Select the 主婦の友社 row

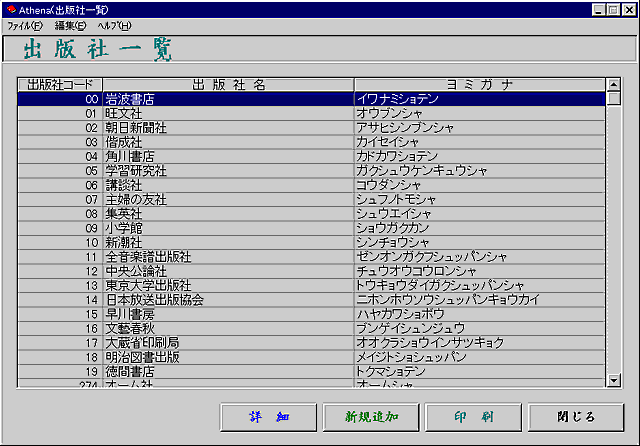click(x=311, y=200)
